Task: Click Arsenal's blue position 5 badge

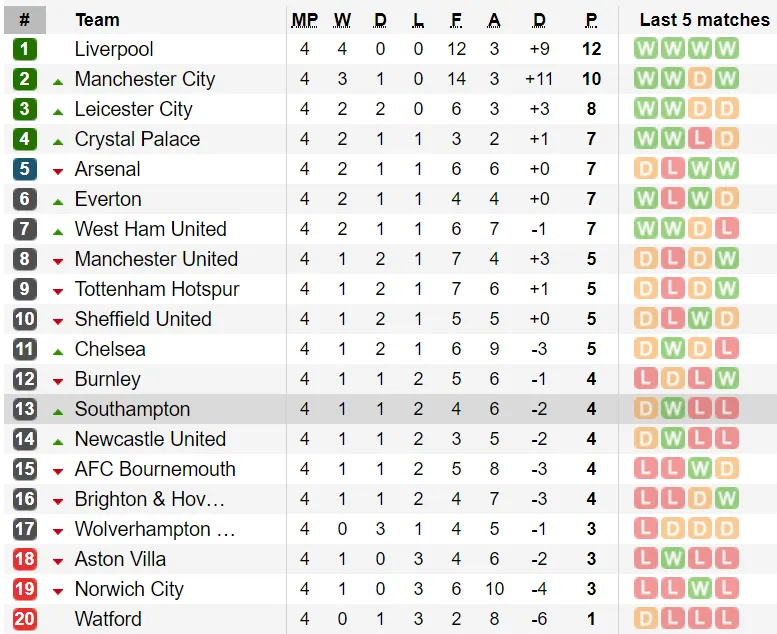Action: (25, 169)
